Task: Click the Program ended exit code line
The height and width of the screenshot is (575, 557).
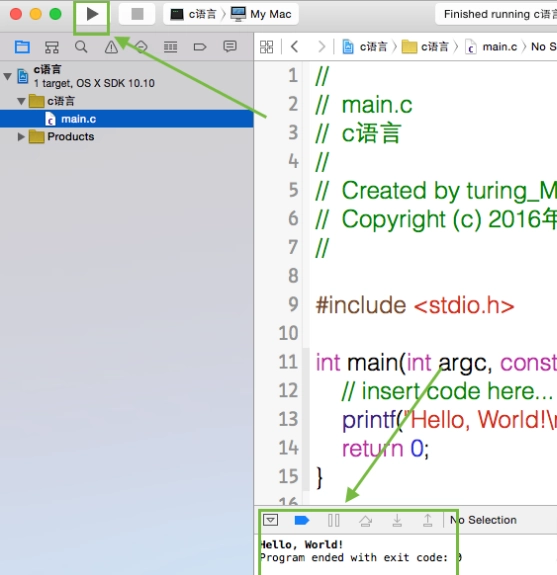Action: pos(361,558)
